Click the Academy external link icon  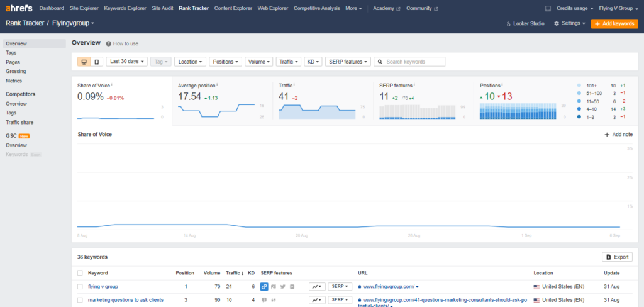coord(398,8)
